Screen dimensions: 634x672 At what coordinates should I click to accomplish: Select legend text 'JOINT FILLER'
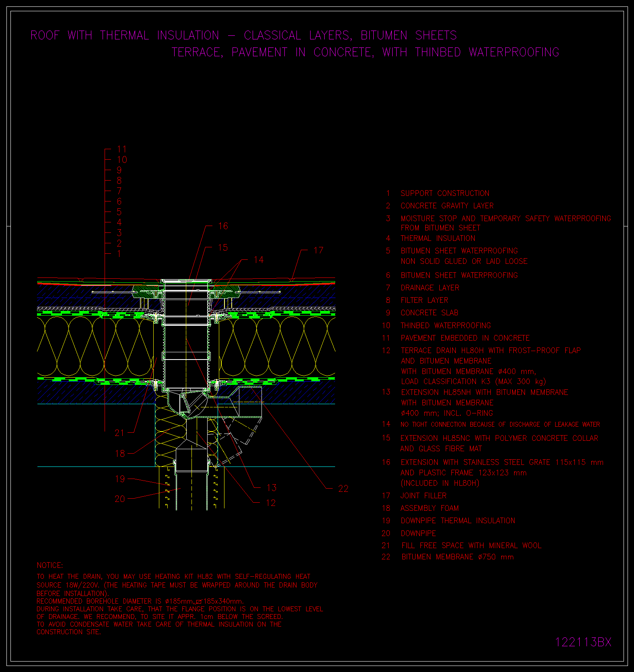coord(423,496)
